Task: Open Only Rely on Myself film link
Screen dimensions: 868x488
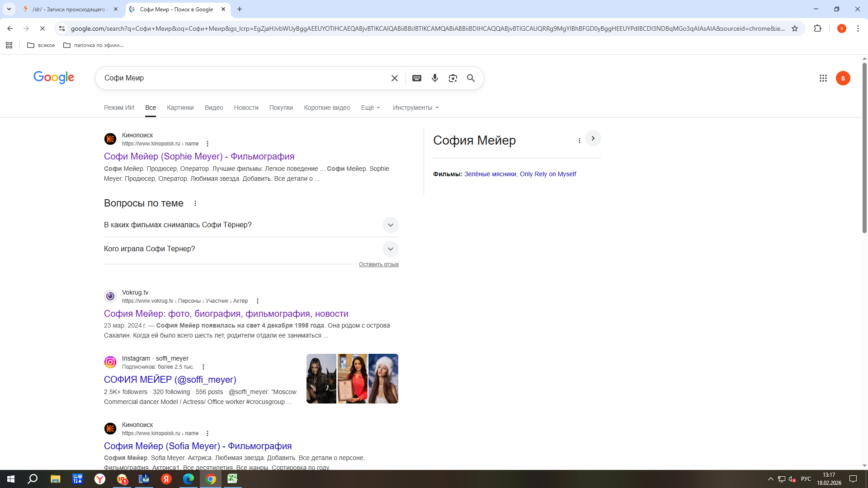Action: [548, 174]
